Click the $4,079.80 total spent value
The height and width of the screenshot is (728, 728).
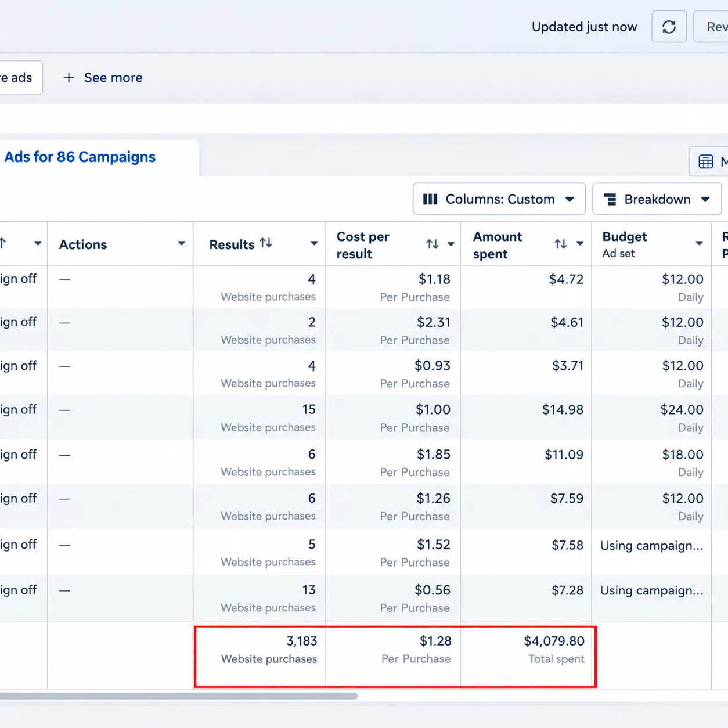(554, 641)
